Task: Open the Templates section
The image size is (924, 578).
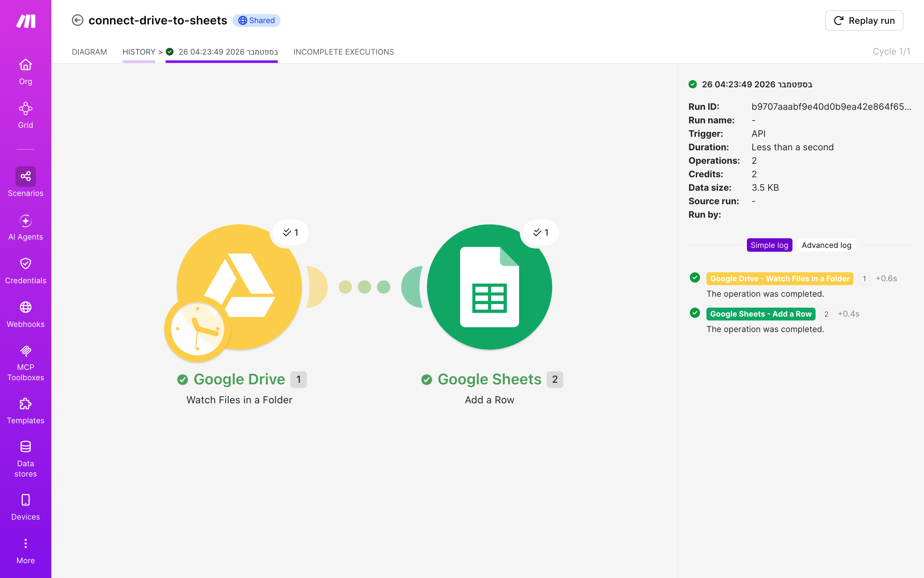Action: [x=26, y=411]
